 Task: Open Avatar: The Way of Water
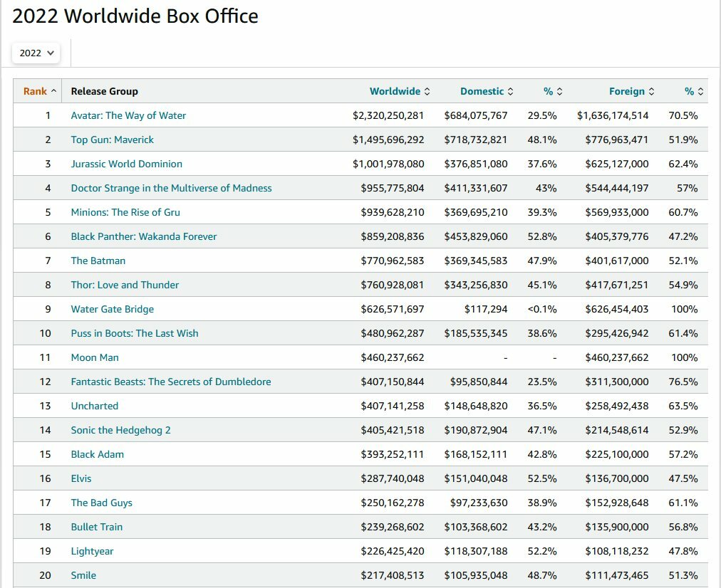click(128, 115)
